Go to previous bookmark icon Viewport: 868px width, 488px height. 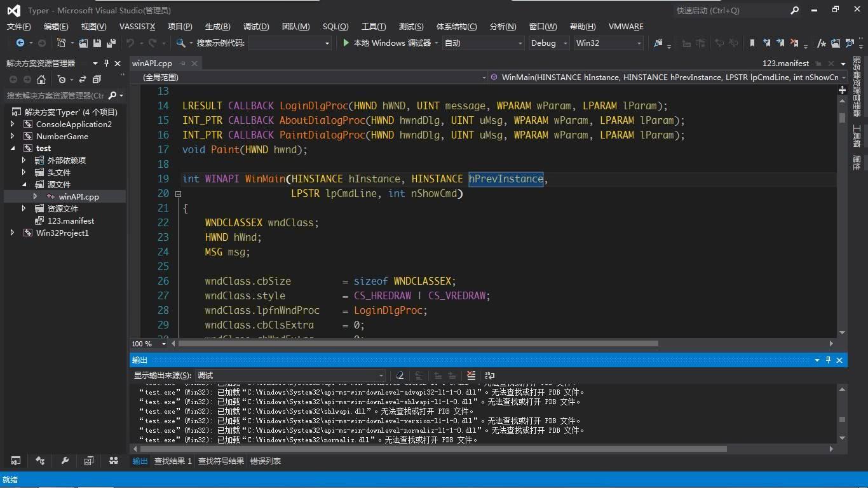tap(766, 43)
